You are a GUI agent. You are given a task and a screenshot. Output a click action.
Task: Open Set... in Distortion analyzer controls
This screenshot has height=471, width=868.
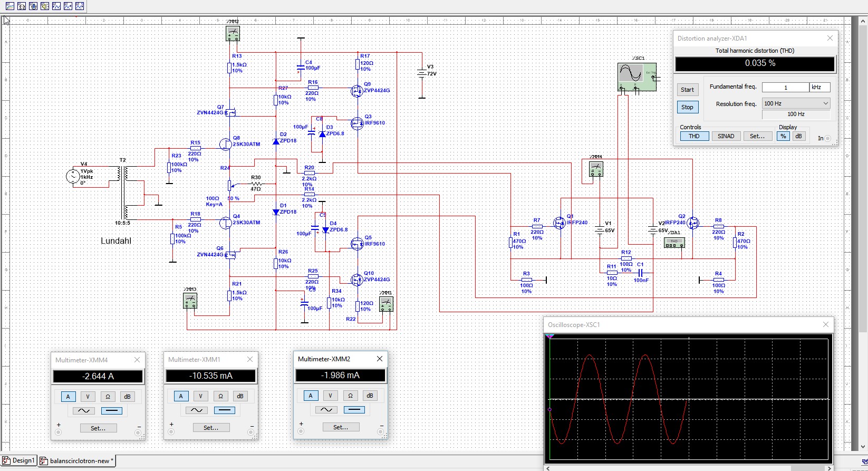click(757, 136)
